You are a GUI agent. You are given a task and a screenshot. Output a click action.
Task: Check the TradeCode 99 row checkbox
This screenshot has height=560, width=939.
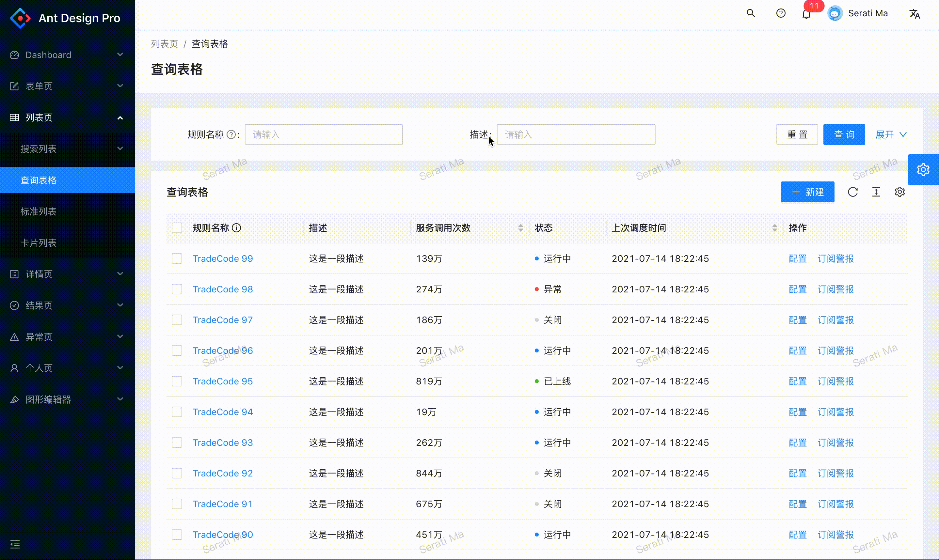[177, 258]
